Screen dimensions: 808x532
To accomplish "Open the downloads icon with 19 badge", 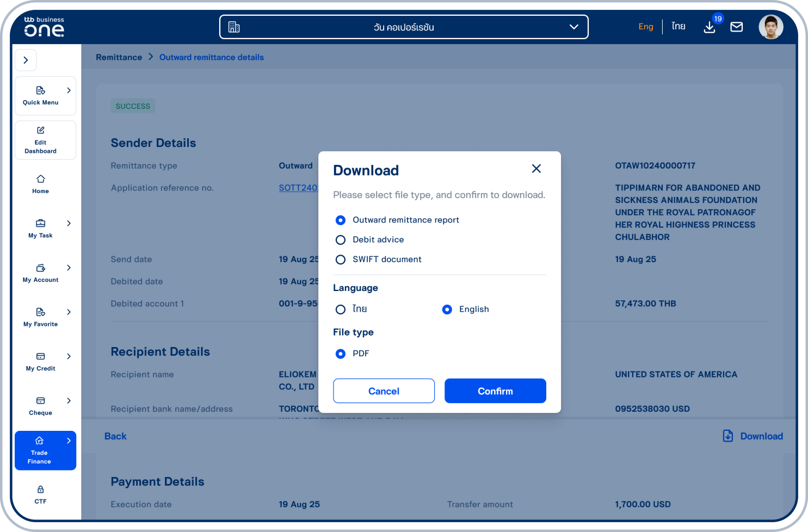I will pos(710,27).
